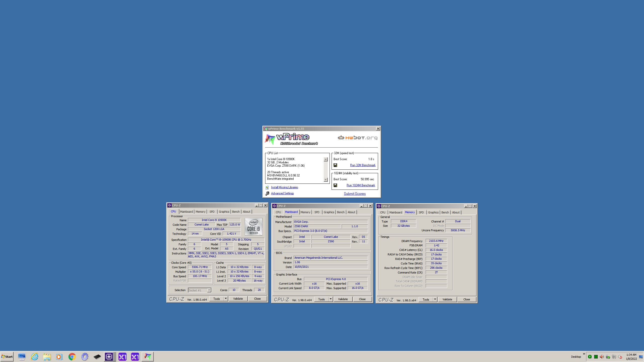Switch to SPD tab in first CPU-Z window
The height and width of the screenshot is (362, 644).
212,212
